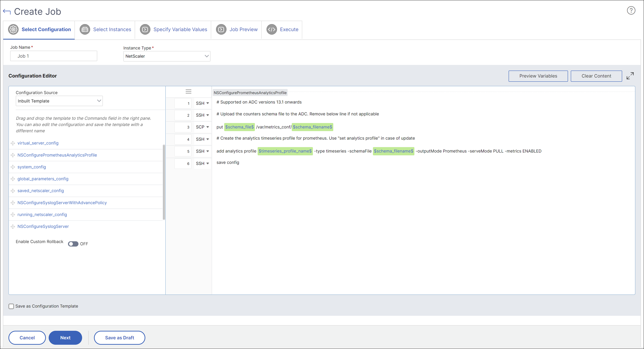Open the Configuration Source dropdown
644x349 pixels.
click(x=59, y=101)
